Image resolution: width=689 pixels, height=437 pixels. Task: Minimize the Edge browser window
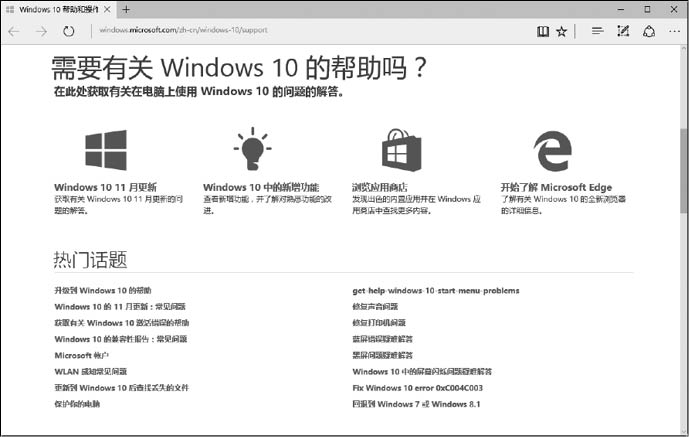pos(621,9)
